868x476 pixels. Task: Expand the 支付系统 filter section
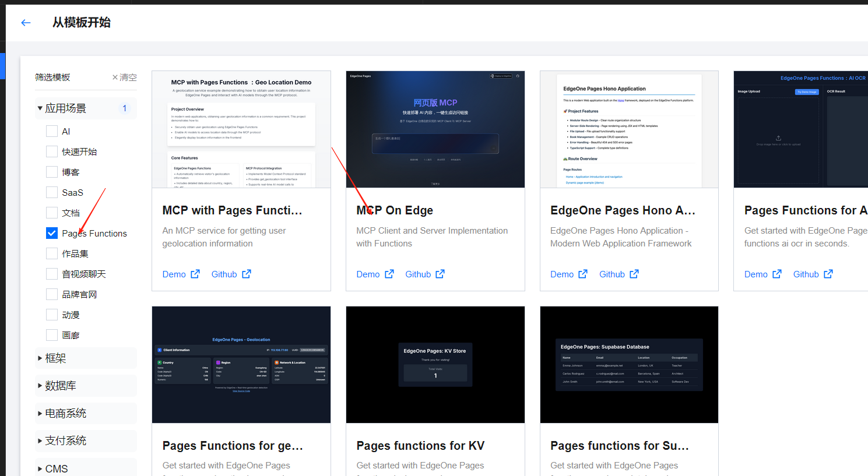(x=86, y=440)
